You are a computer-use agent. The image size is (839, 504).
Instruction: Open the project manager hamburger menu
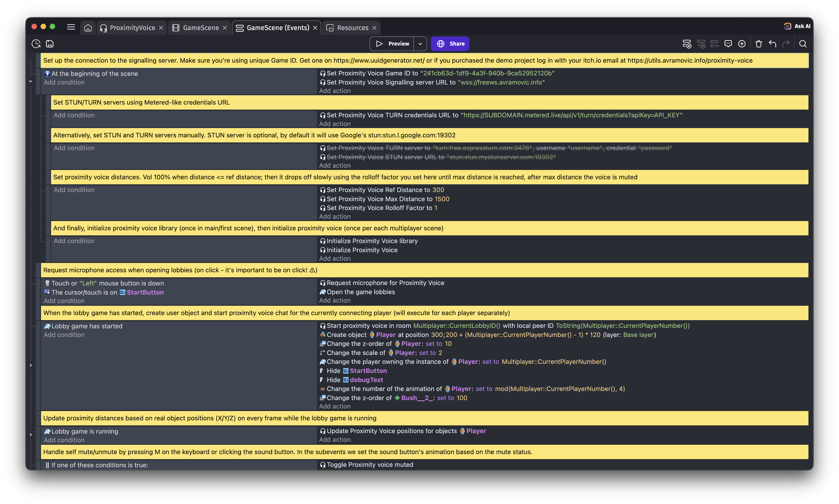[71, 27]
